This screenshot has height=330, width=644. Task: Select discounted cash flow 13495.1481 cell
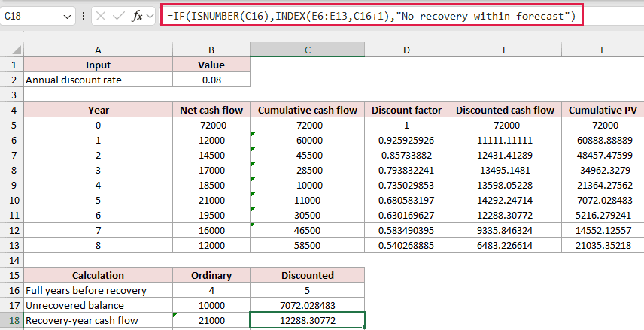[505, 171]
